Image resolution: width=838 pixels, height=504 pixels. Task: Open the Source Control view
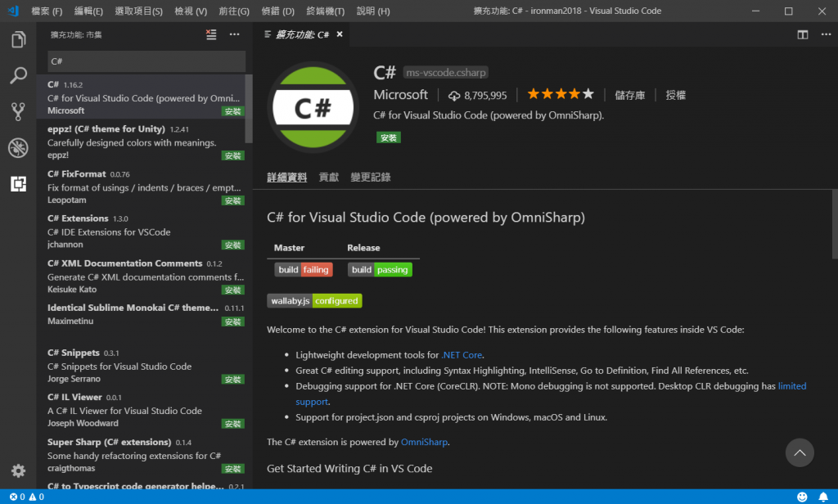pos(18,112)
